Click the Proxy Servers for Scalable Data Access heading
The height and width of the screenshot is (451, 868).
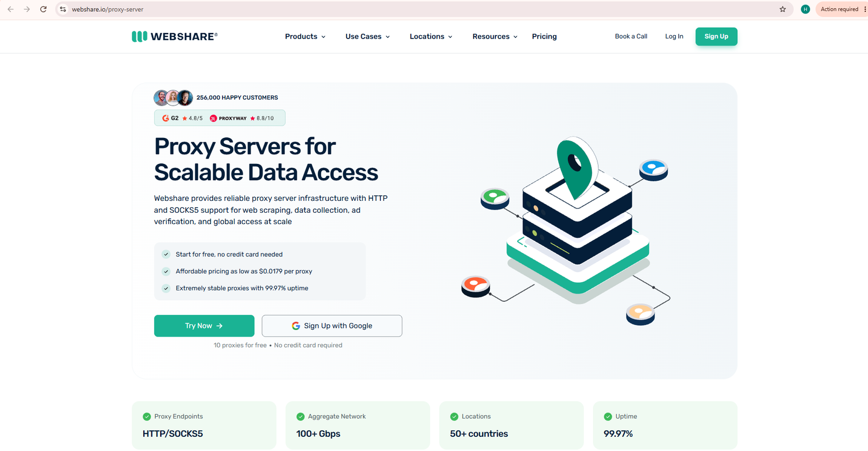tap(266, 160)
